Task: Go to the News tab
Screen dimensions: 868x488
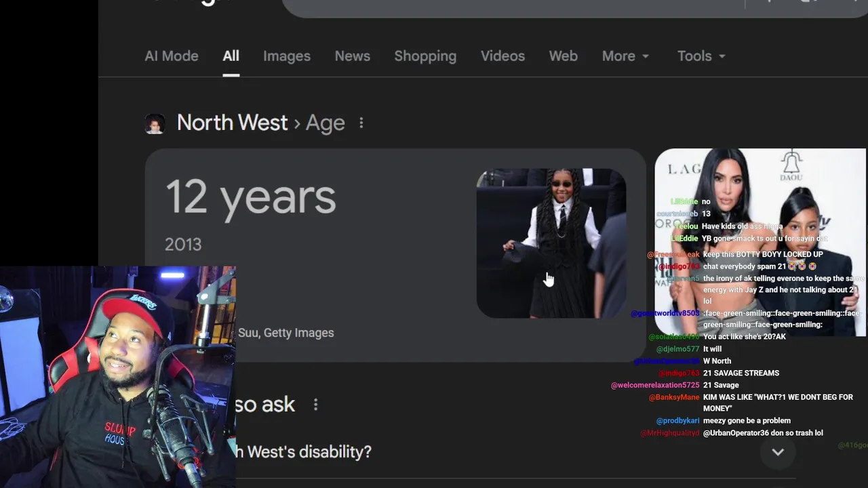Action: point(352,56)
